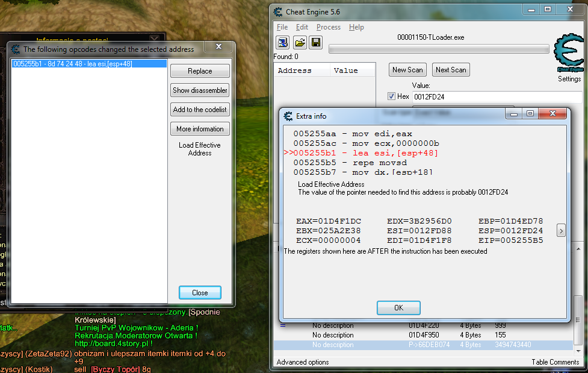
Task: Open the File menu
Action: (282, 27)
